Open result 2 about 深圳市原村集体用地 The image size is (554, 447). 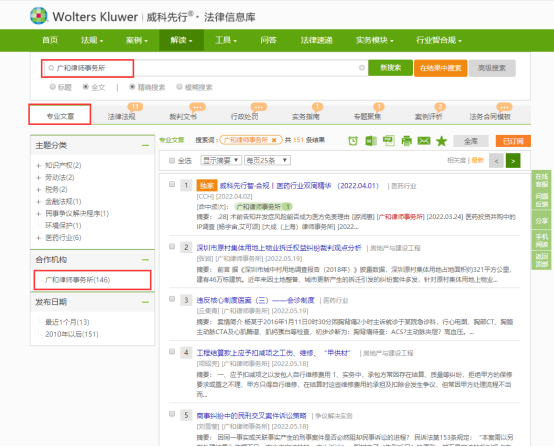click(279, 248)
